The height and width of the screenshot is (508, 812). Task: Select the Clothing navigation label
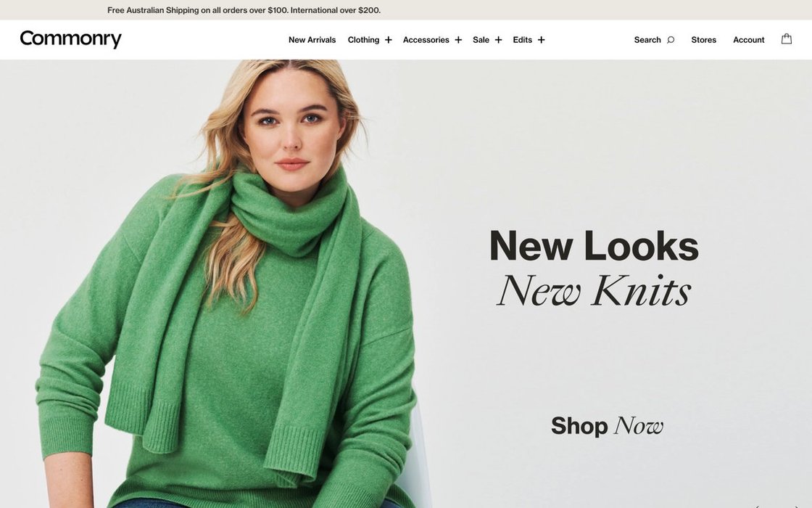[363, 40]
